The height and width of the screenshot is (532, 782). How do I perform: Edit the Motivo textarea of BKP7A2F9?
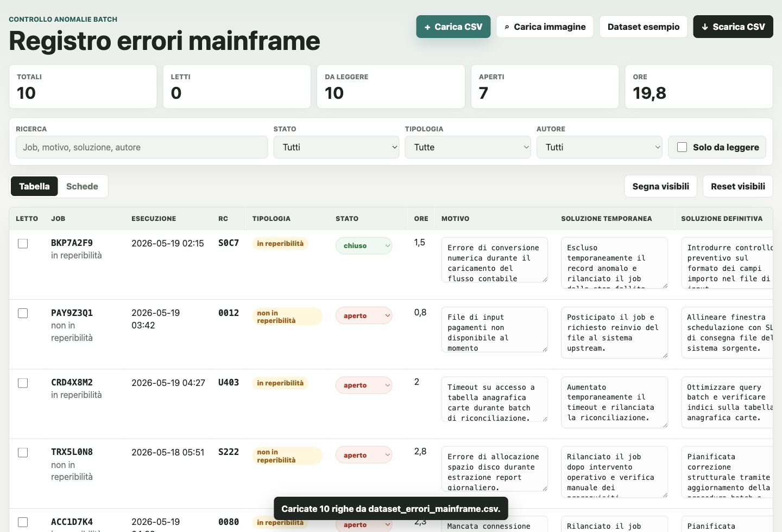(494, 260)
